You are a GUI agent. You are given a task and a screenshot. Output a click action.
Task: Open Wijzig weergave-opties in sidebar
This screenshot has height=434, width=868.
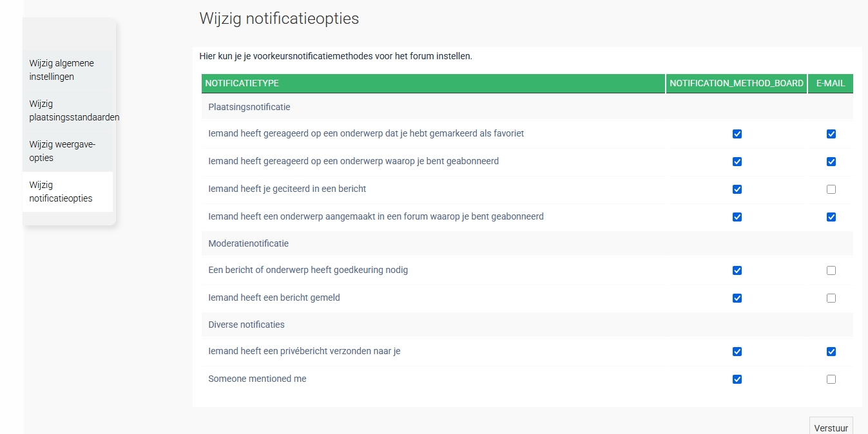62,151
